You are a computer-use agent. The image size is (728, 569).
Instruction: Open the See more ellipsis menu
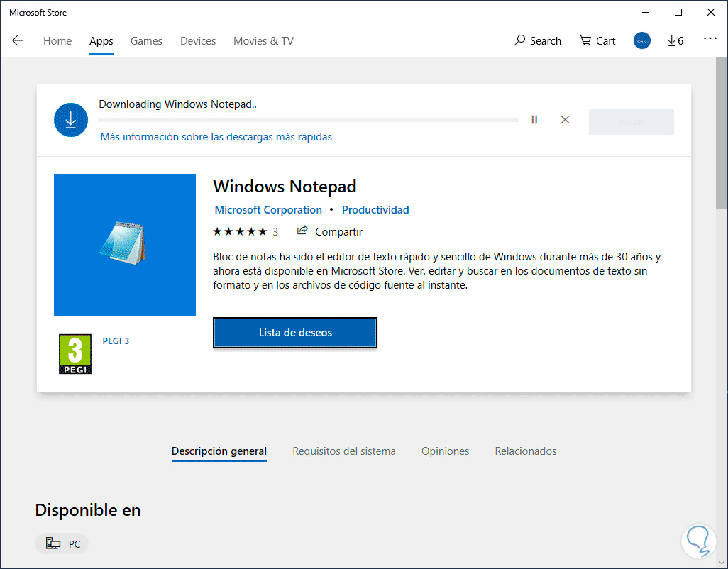click(710, 38)
